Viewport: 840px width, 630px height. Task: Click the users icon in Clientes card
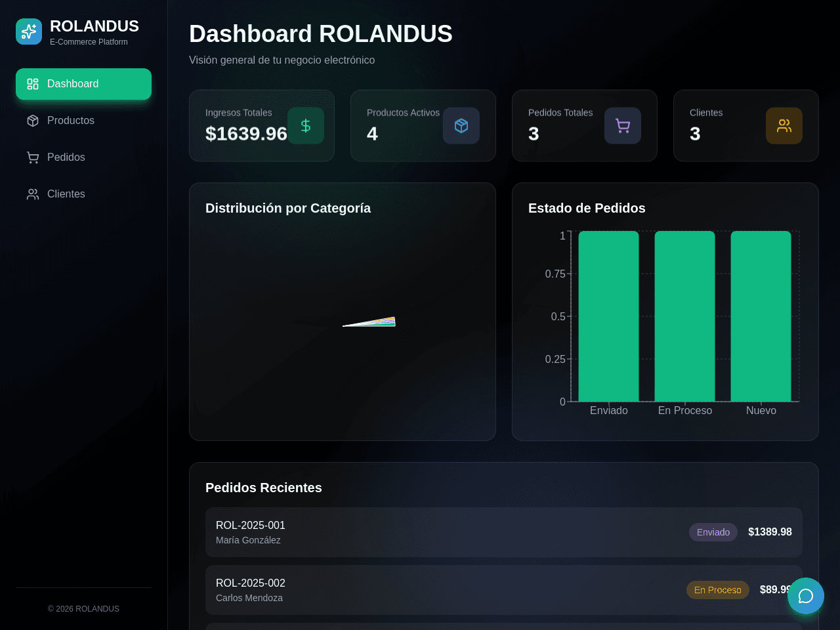pyautogui.click(x=784, y=125)
